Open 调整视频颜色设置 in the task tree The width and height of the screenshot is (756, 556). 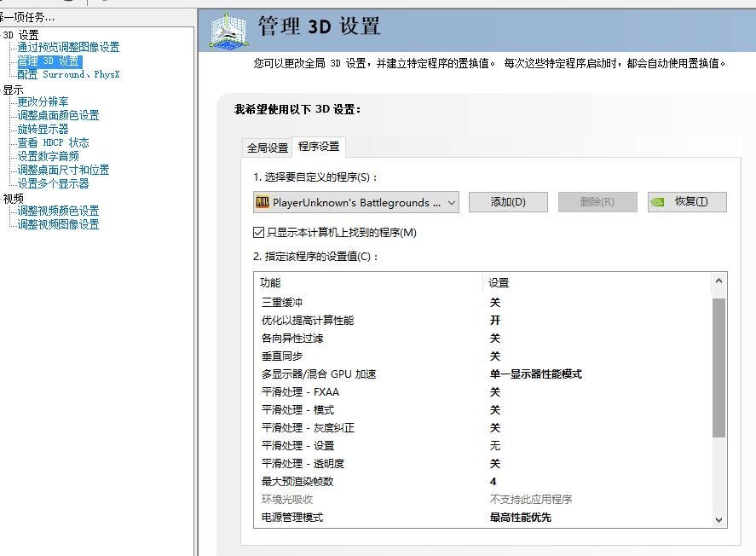coord(58,211)
